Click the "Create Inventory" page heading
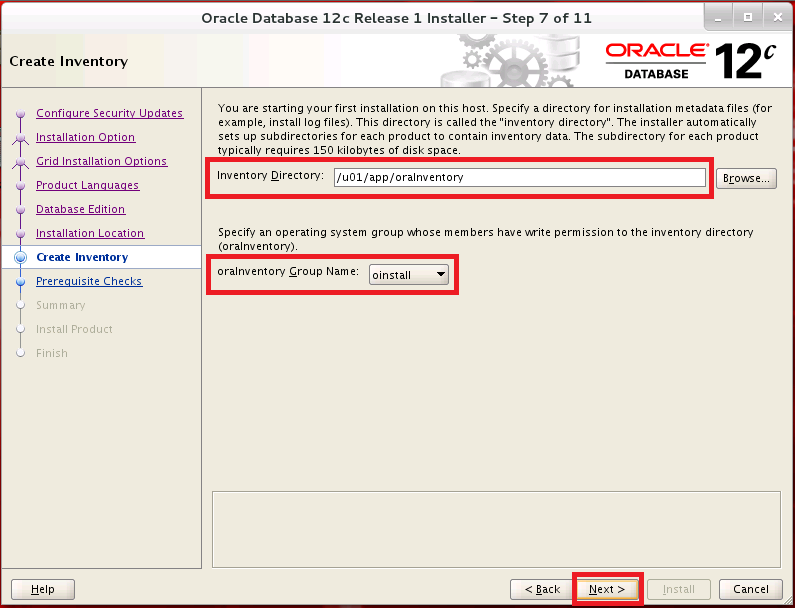 coord(69,61)
